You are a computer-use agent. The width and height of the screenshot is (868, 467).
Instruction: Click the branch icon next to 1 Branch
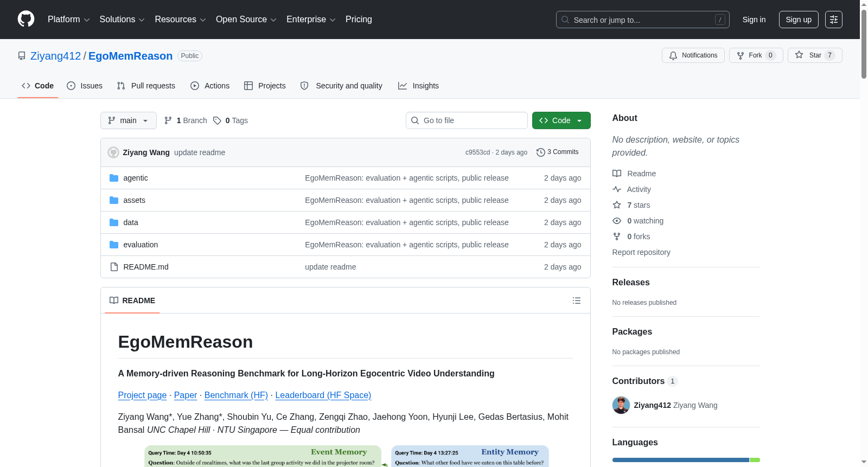coord(168,120)
